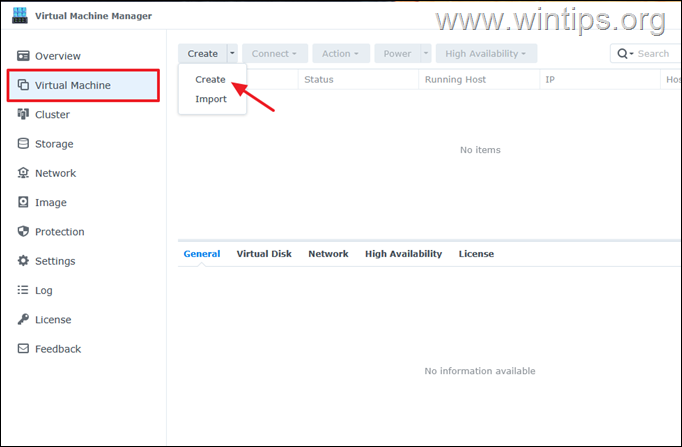Click the "No items" text
This screenshot has width=682, height=447.
[480, 150]
